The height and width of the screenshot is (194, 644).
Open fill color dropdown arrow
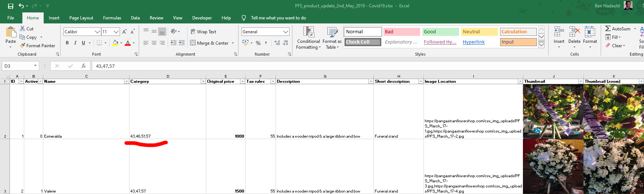121,43
